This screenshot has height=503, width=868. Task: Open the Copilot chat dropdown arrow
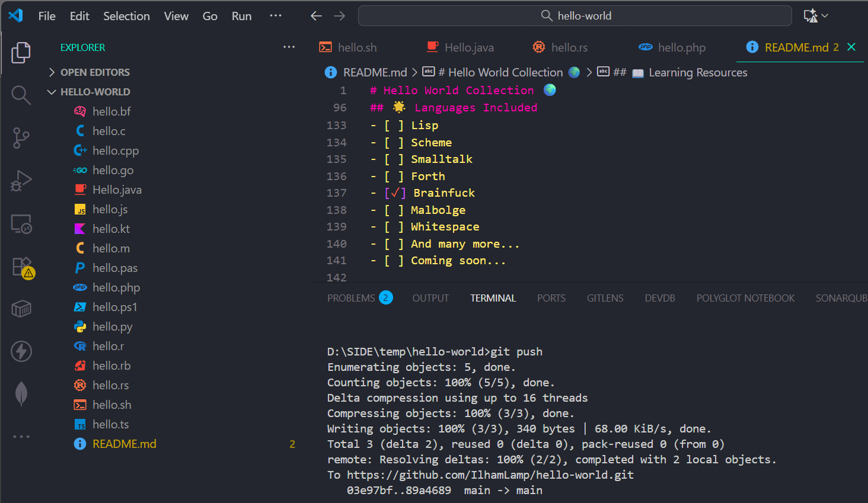tap(825, 16)
